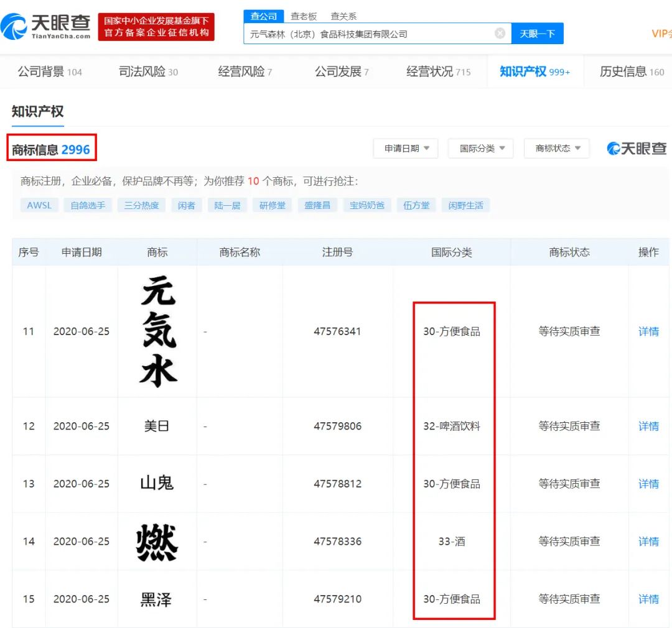Open the 历史信息 tab
This screenshot has width=672, height=628.
632,72
